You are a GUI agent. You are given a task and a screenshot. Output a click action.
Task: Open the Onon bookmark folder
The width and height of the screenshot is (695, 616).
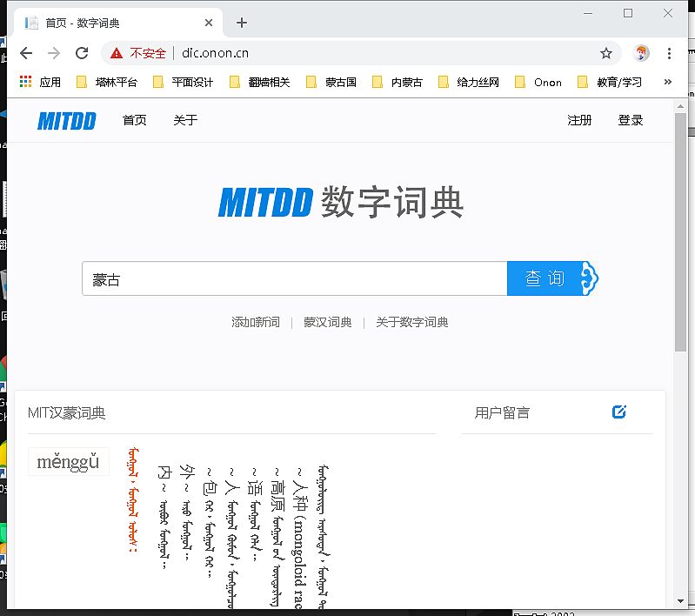tap(538, 82)
